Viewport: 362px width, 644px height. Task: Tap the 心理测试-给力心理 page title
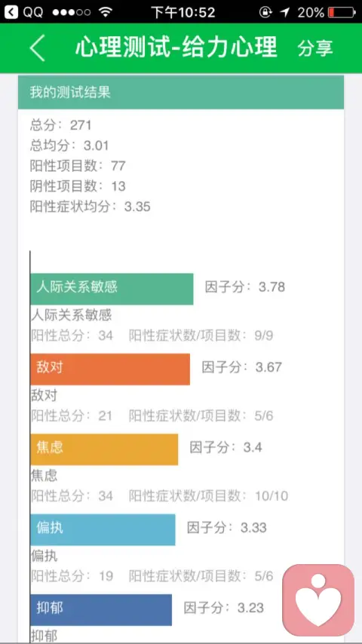[x=176, y=48]
